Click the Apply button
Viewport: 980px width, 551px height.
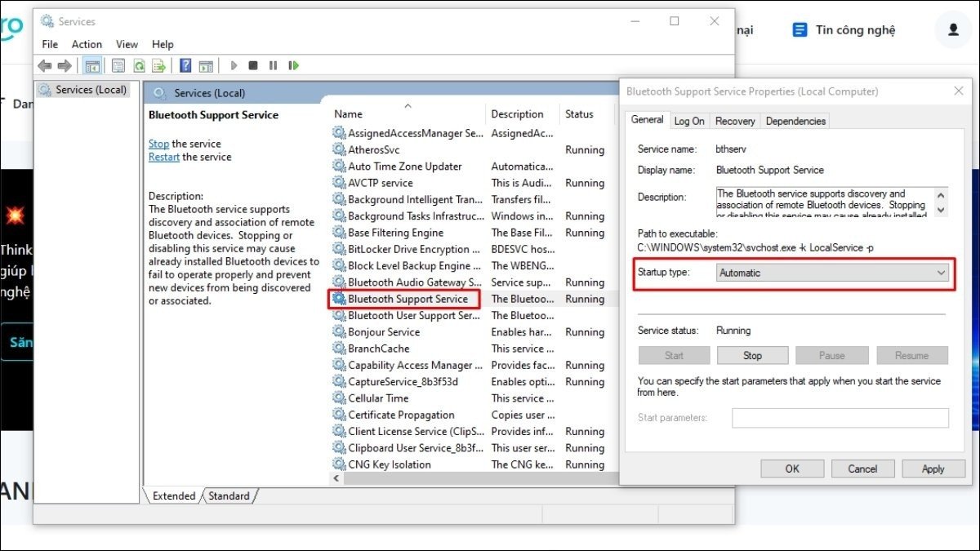tap(933, 469)
